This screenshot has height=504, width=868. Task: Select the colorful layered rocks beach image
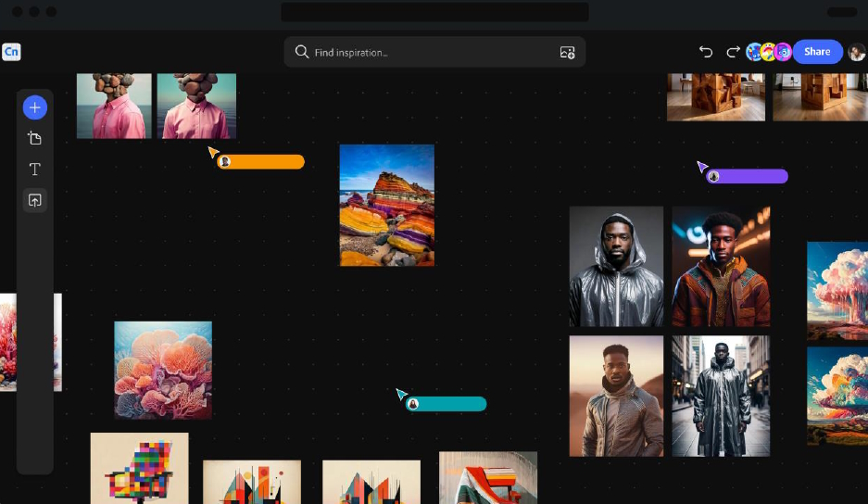point(387,205)
